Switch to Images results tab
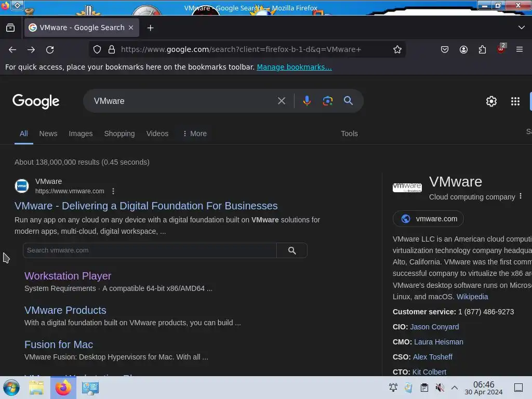 [x=81, y=134]
